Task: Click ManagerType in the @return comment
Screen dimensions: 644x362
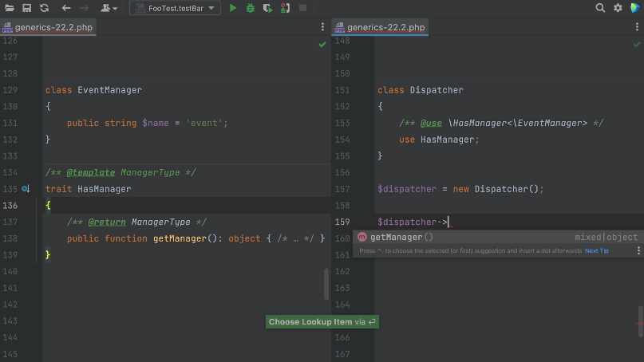Action: click(160, 222)
